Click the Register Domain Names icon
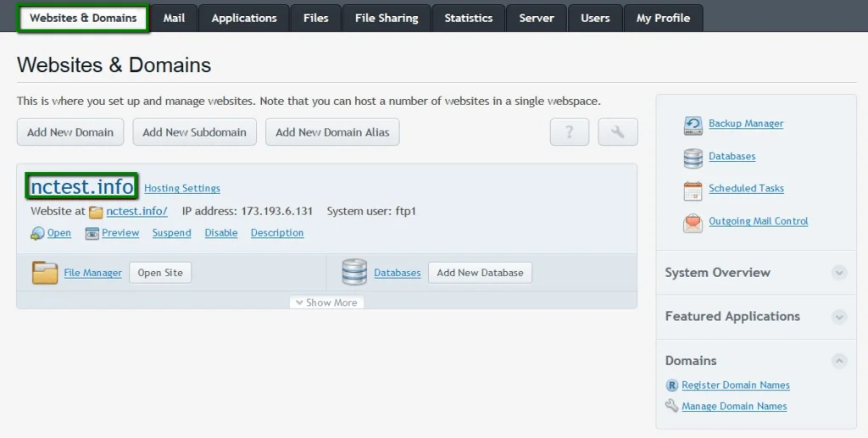The height and width of the screenshot is (438, 868). coord(672,385)
